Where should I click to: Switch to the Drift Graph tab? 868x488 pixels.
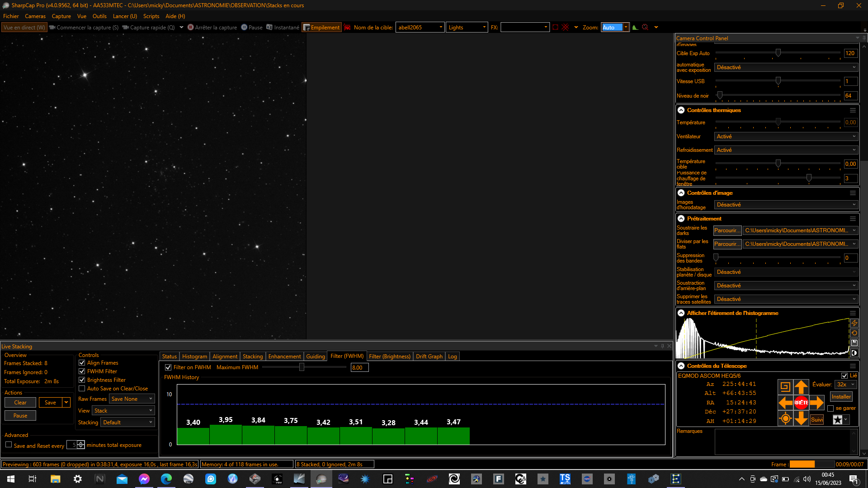429,357
